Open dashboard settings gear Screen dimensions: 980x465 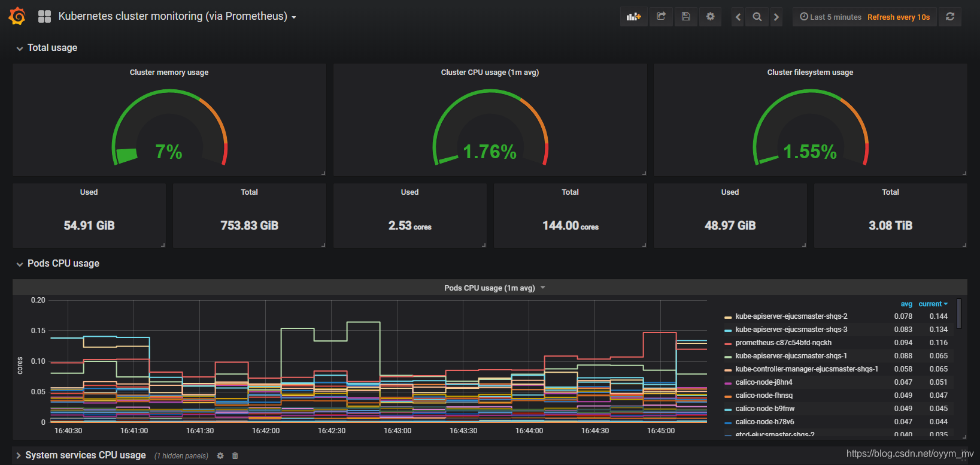(711, 17)
